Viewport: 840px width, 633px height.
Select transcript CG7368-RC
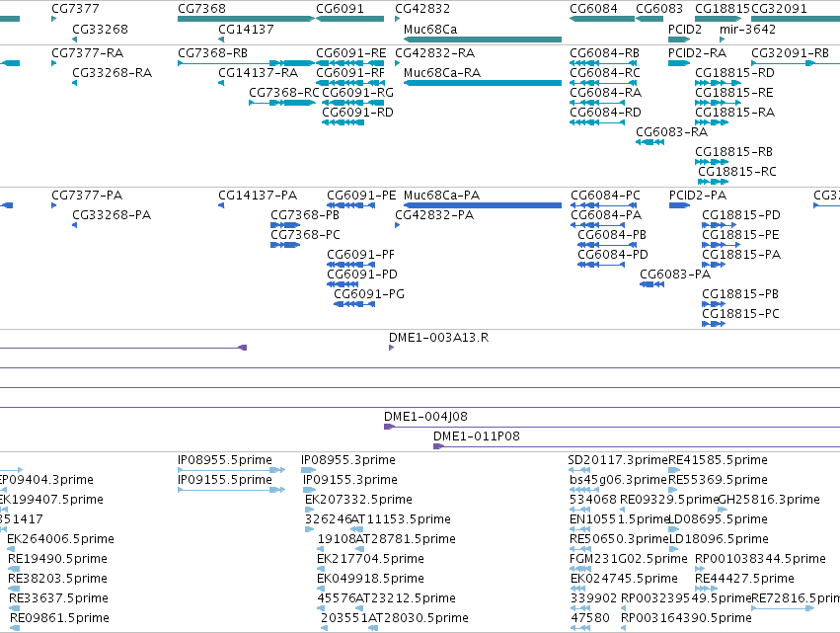coord(281,103)
